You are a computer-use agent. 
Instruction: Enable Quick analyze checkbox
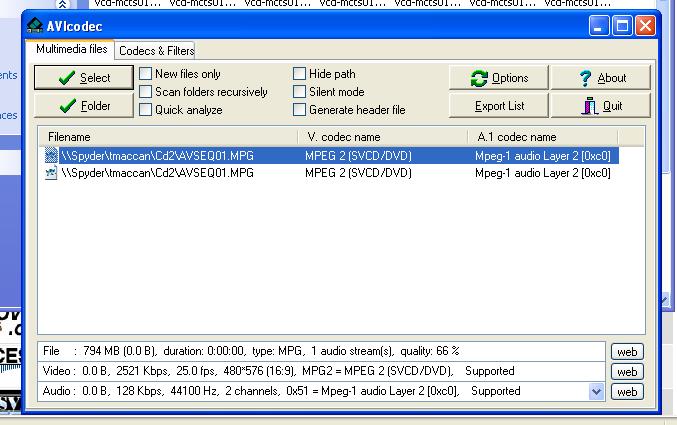coord(146,110)
